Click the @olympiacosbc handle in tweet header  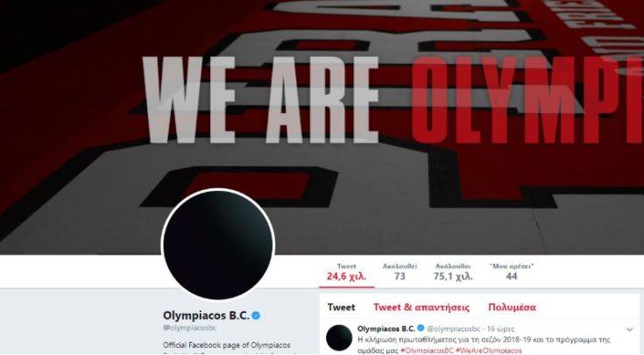pos(454,329)
